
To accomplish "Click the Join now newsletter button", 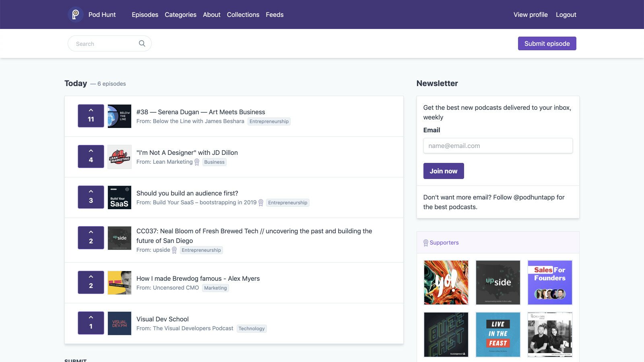I will pyautogui.click(x=443, y=171).
